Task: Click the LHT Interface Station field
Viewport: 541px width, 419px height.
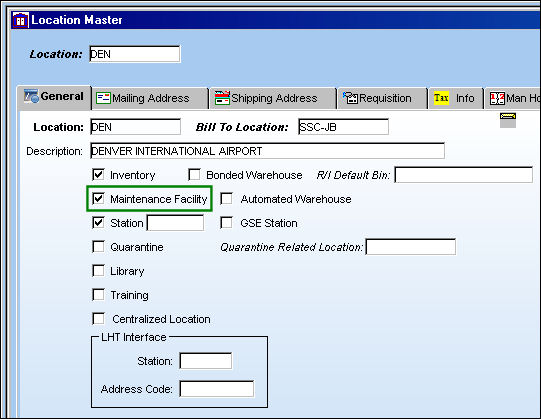Action: pyautogui.click(x=206, y=361)
